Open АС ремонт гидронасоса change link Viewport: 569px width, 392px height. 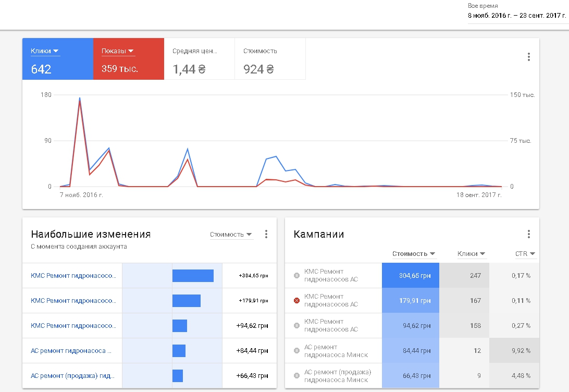(71, 351)
